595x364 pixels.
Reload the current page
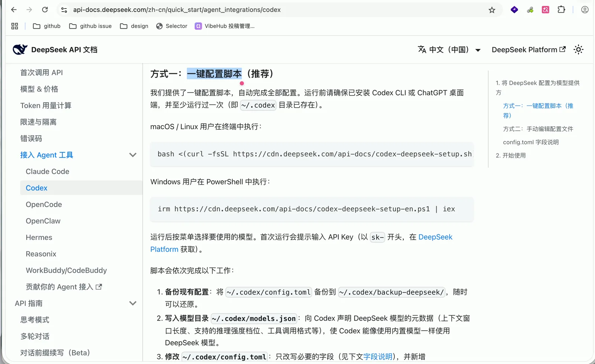[x=45, y=10]
